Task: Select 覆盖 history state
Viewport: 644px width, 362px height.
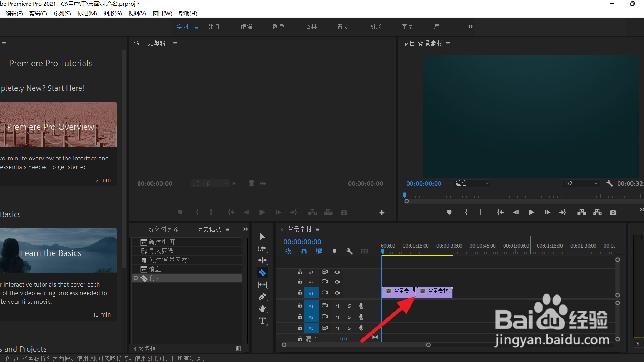Action: click(x=187, y=269)
